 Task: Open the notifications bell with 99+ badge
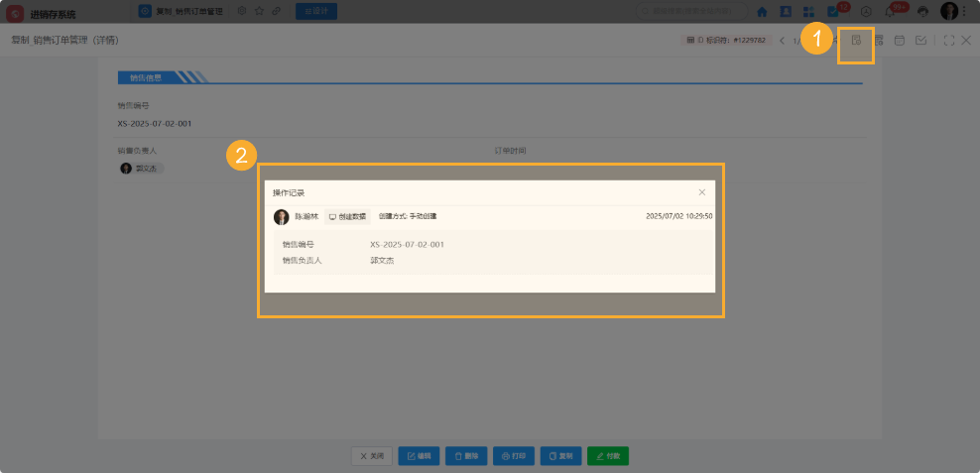[890, 11]
